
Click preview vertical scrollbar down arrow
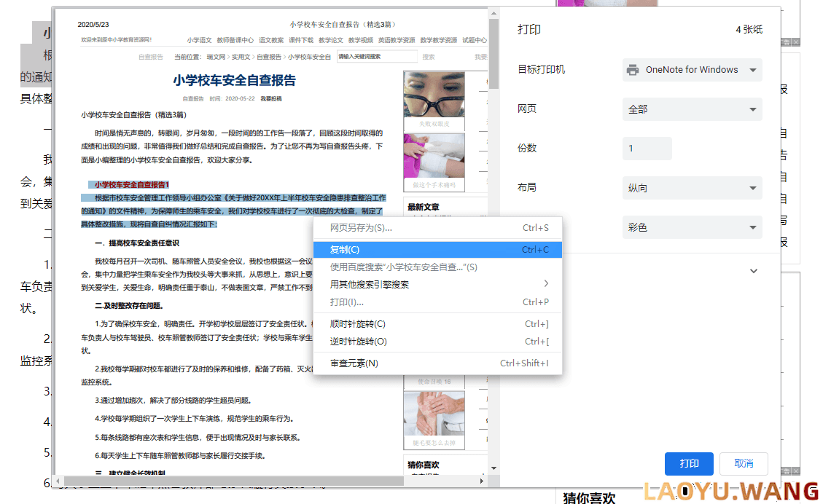tap(494, 468)
